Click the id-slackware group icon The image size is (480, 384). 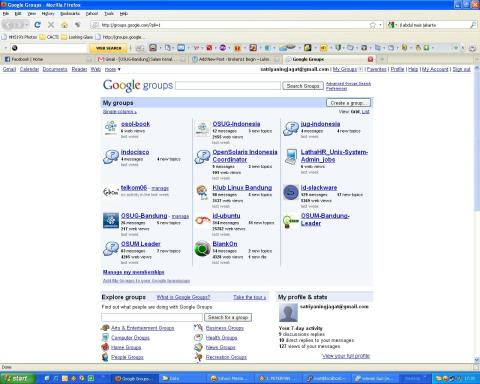[x=291, y=192]
